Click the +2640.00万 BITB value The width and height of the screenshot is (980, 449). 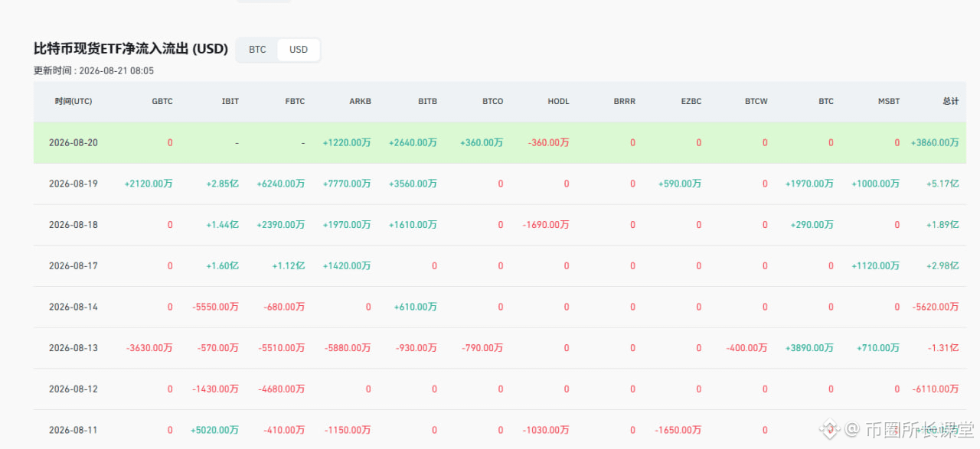click(413, 143)
